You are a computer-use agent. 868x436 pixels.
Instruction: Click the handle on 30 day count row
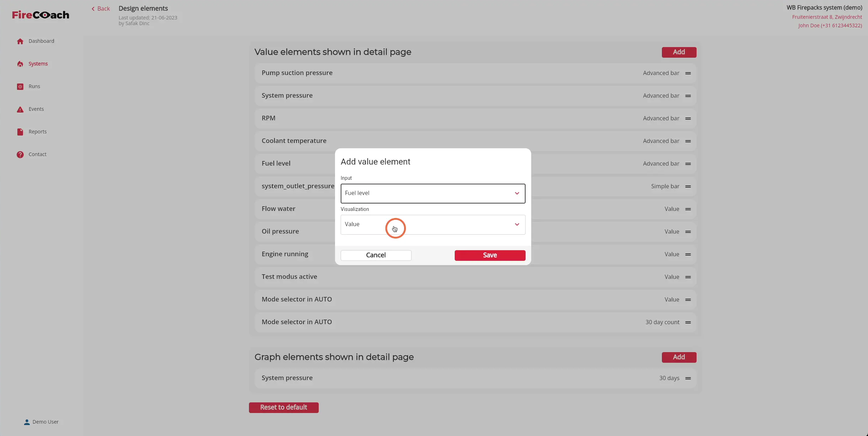688,322
